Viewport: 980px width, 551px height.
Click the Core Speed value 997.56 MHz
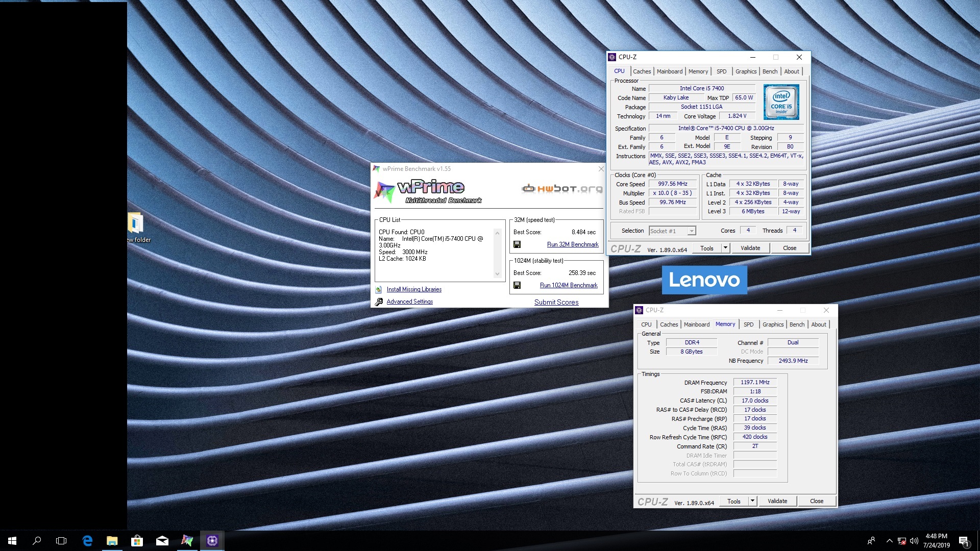click(x=673, y=184)
